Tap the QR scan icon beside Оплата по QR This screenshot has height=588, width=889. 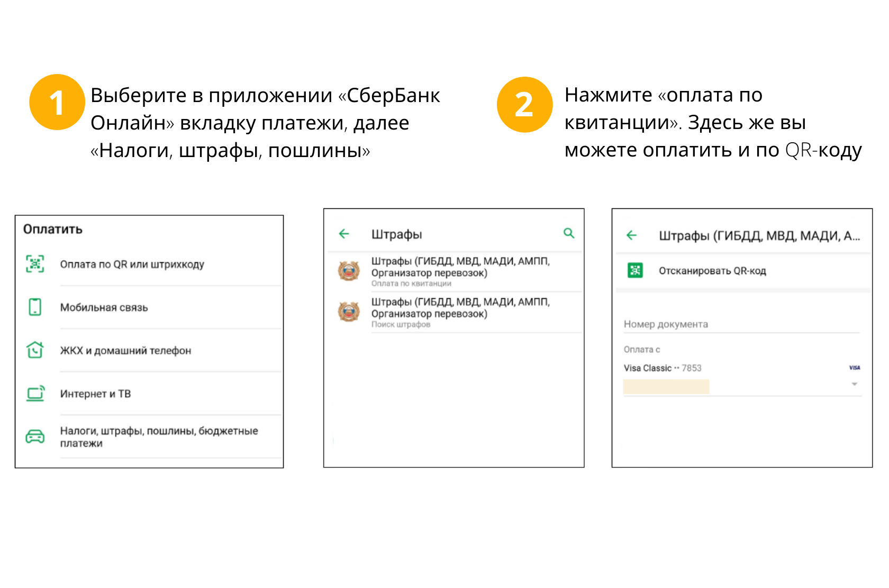(x=35, y=264)
